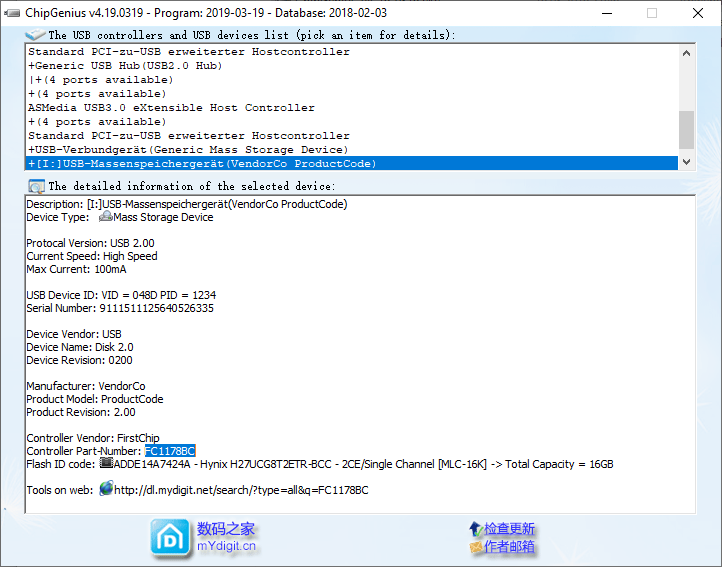Click the USB drive icon beside devices list heading

tap(35, 35)
